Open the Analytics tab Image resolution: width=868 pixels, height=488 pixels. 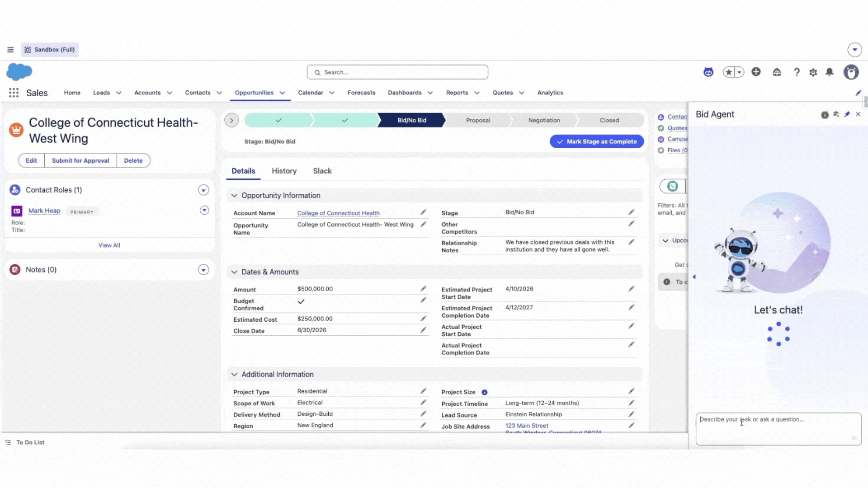pyautogui.click(x=550, y=93)
